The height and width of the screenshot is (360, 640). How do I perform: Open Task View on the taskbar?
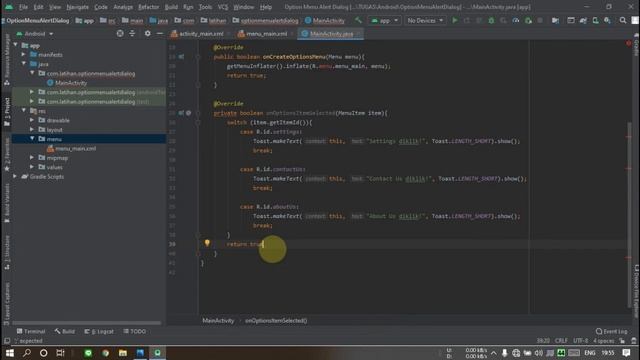tap(60, 353)
